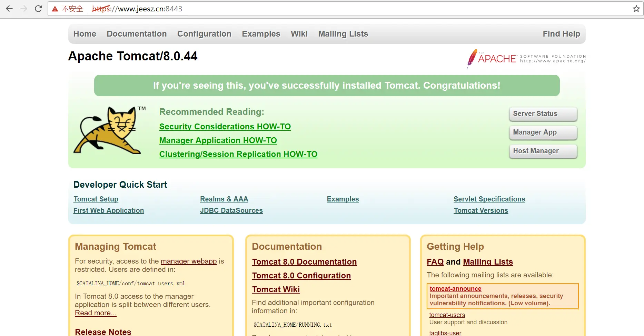The height and width of the screenshot is (336, 644).
Task: Follow the Tomcat Setup link
Action: coord(96,199)
